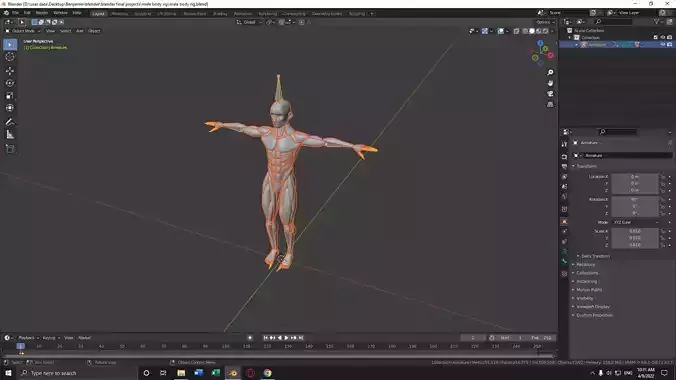Open Bone properties tab
The width and height of the screenshot is (676, 380).
[x=564, y=261]
